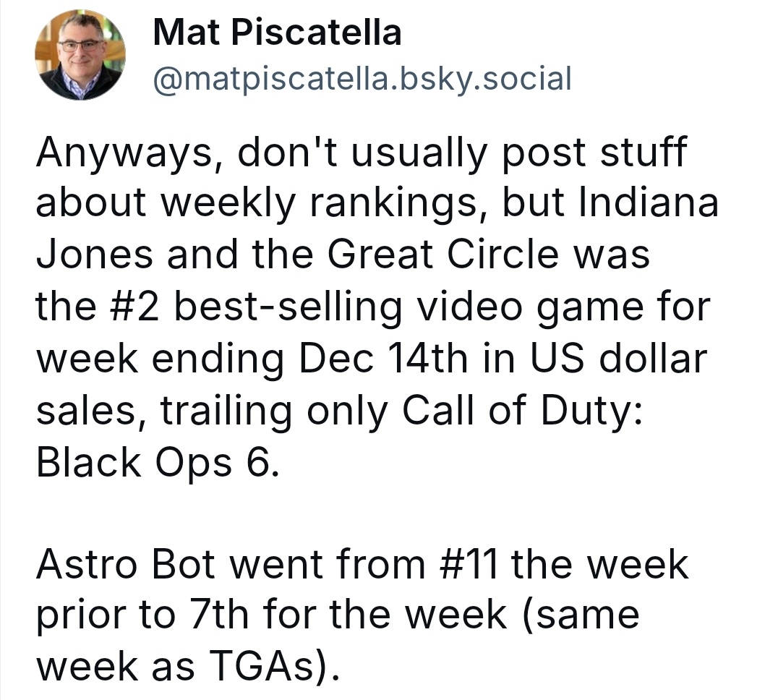Click Mat Piscatella's profile avatar
778x700 pixels.
coord(80,55)
